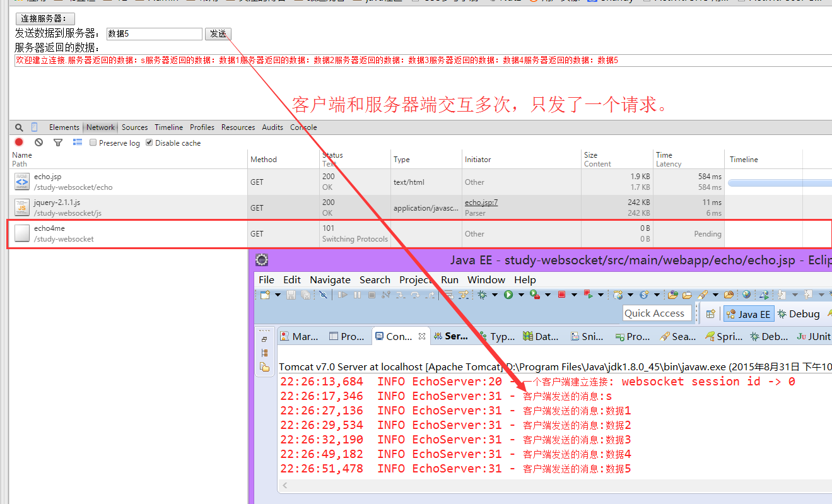Screen dimensions: 832x504
Task: Click Eclipse web browser globe icon
Action: coord(746,295)
